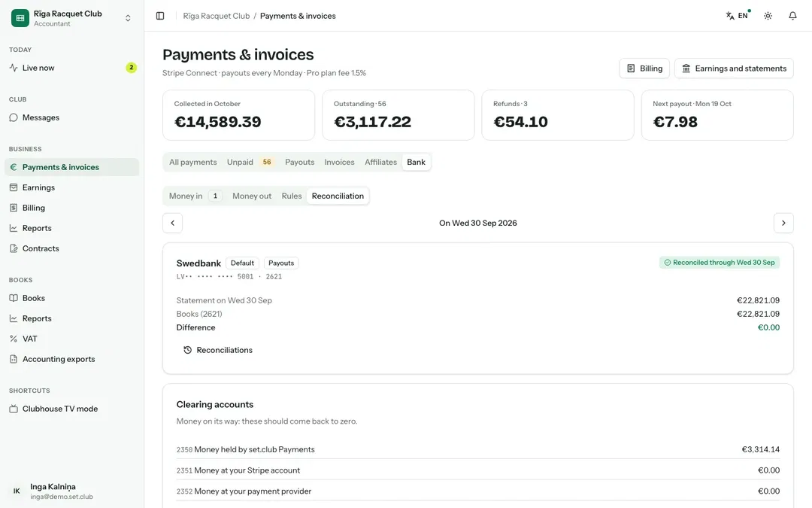Open Accounting exports in the sidebar
The image size is (812, 508).
click(72, 359)
